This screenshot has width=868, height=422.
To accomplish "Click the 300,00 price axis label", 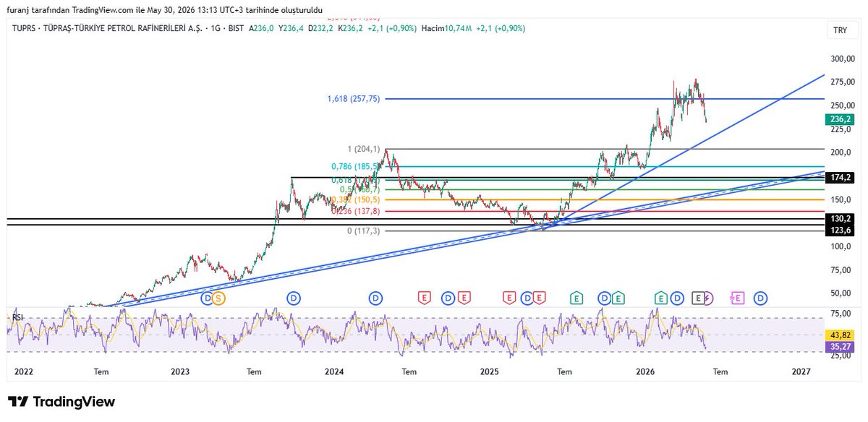I will pyautogui.click(x=841, y=59).
